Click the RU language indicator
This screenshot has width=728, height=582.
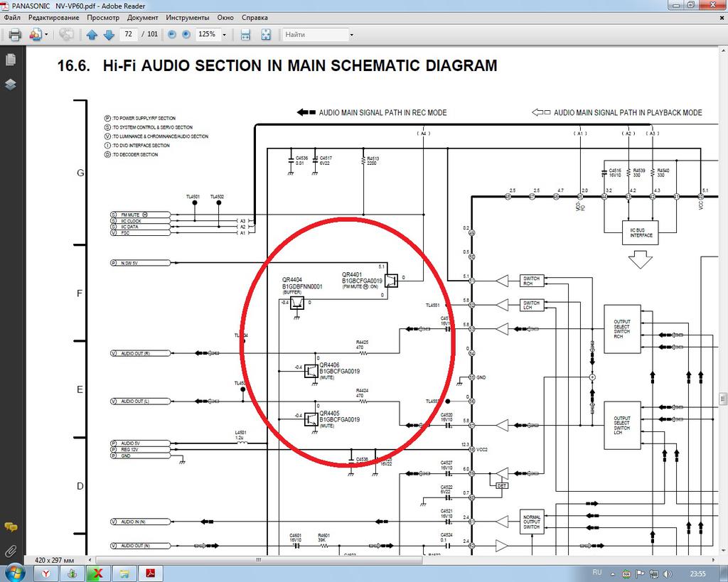coord(597,573)
